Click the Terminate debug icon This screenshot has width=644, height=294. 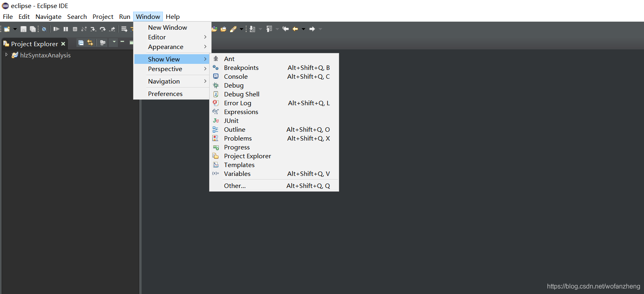point(75,29)
